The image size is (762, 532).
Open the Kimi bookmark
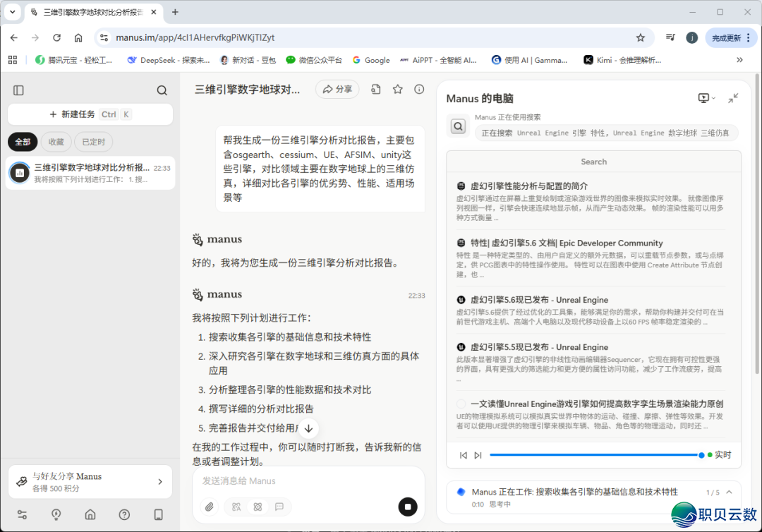(622, 60)
